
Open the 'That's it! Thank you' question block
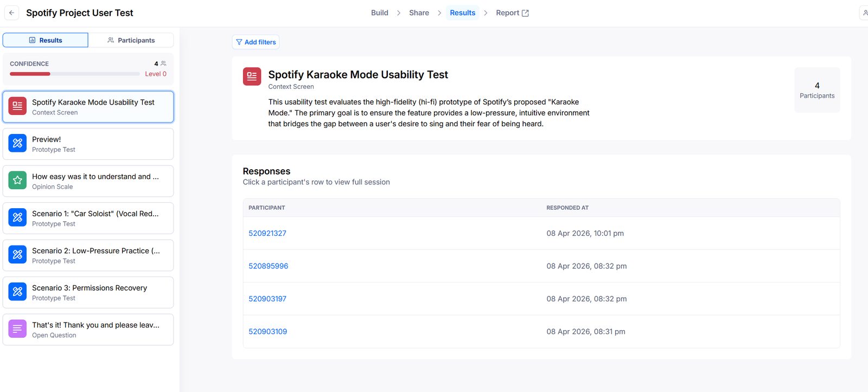pyautogui.click(x=88, y=330)
